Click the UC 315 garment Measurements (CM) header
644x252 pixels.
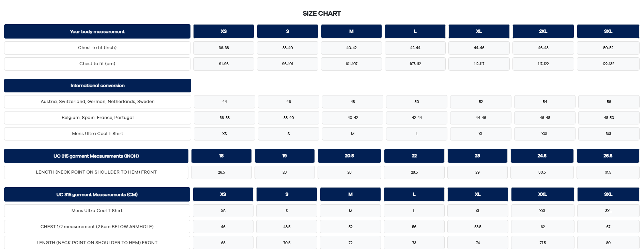[x=97, y=194]
